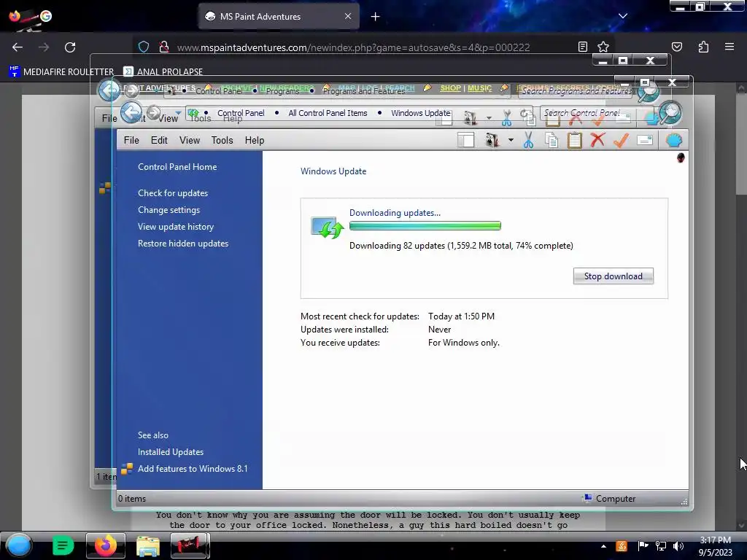
Task: Open the Firefox hamburger menu
Action: click(x=729, y=47)
